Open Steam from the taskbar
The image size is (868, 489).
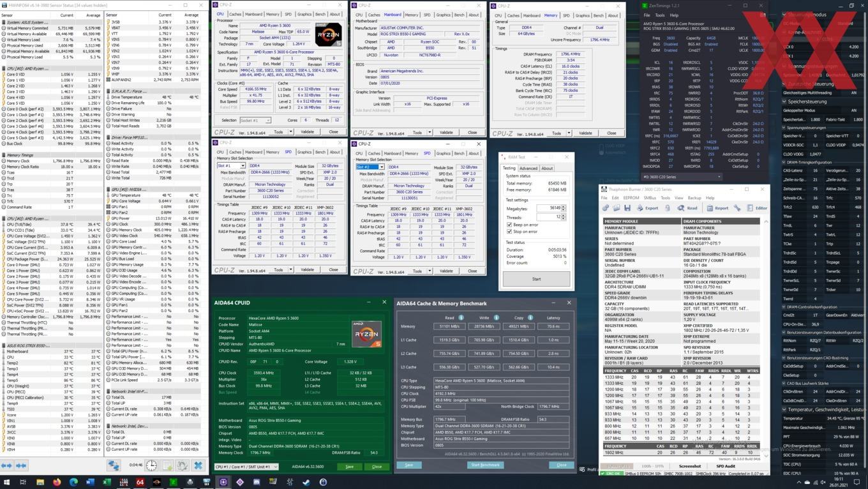306,482
